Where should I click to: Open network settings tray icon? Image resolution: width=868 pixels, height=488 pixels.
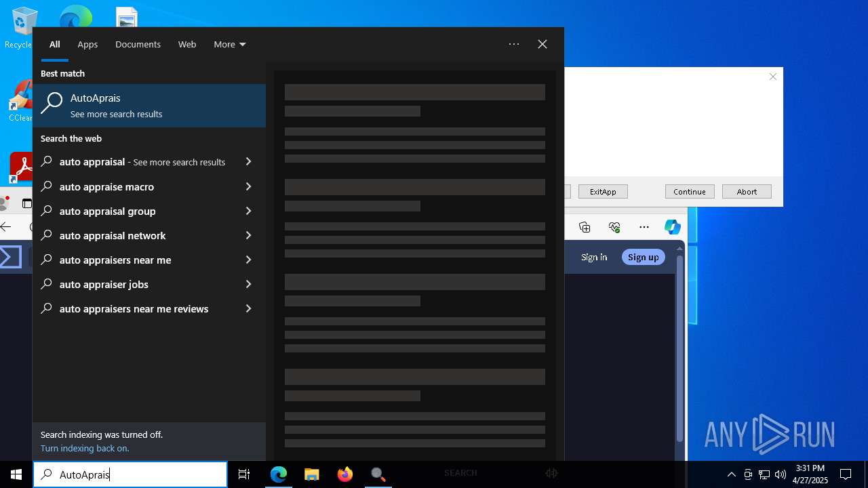(x=764, y=474)
